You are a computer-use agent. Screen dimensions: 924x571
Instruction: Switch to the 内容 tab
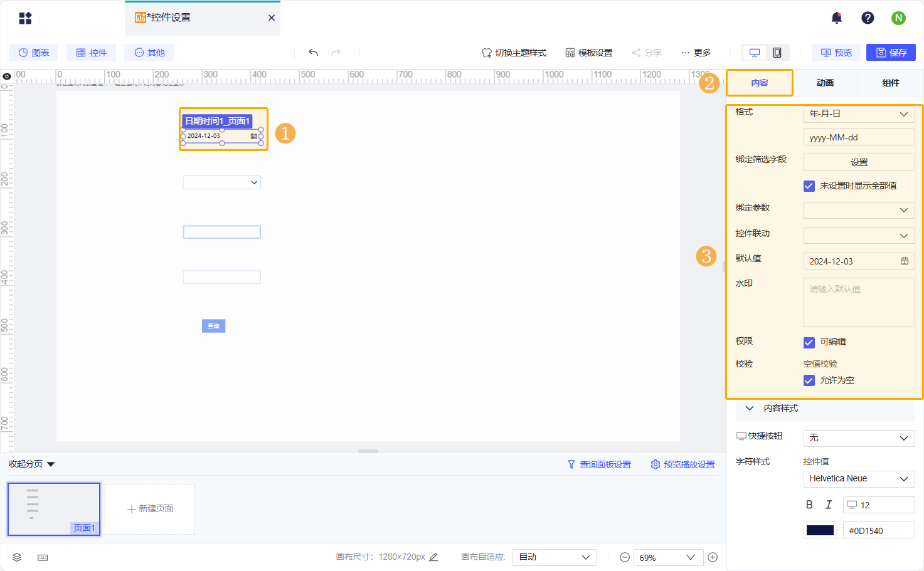click(x=760, y=83)
